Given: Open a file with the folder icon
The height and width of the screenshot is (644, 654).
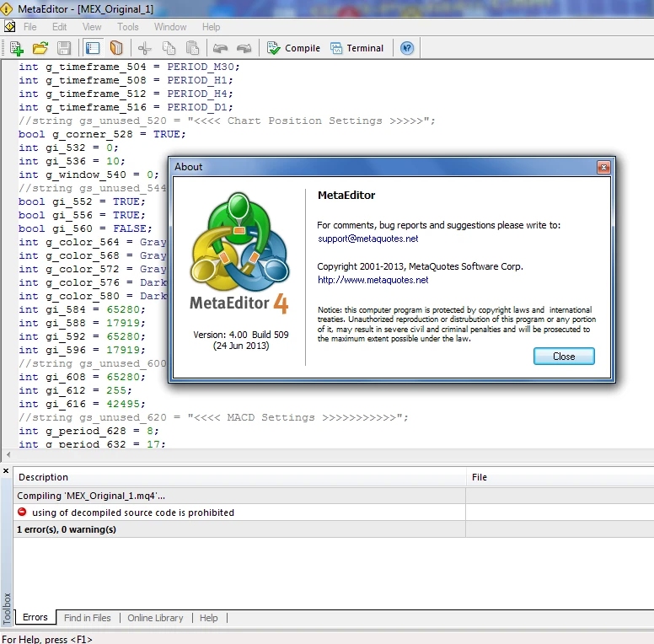Looking at the screenshot, I should coord(40,48).
